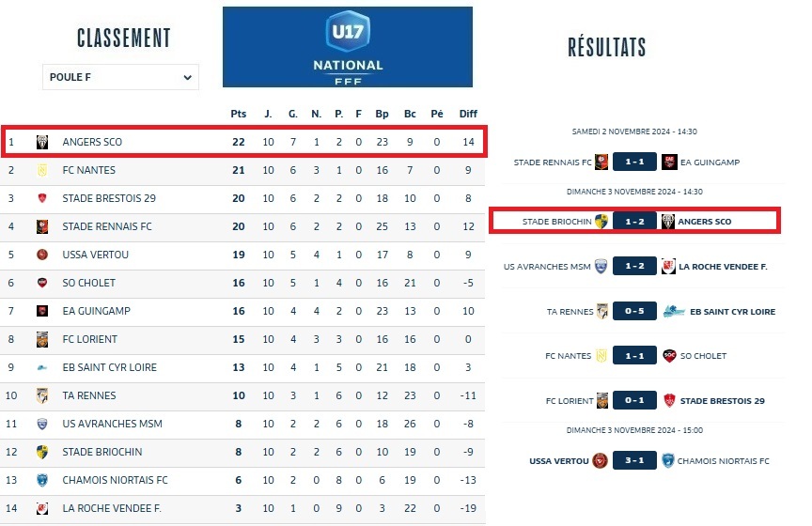Click the USSA Vertou crest in standings
812x526 pixels.
tap(42, 255)
